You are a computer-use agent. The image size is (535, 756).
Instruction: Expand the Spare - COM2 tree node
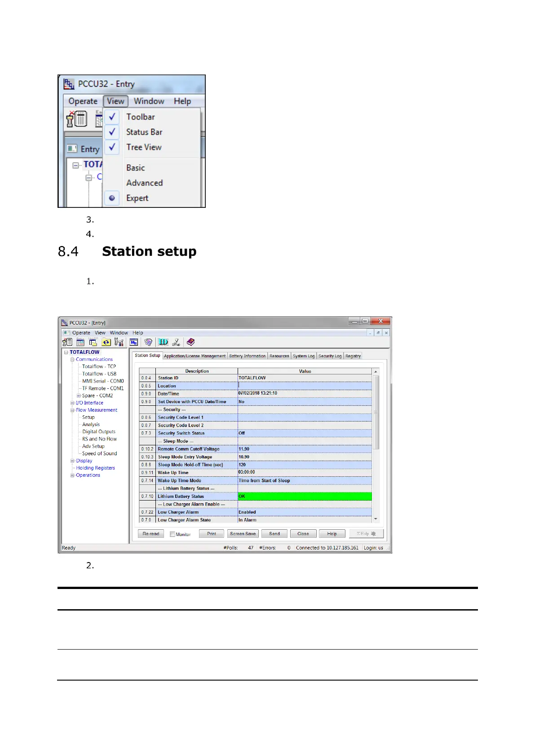pos(79,396)
